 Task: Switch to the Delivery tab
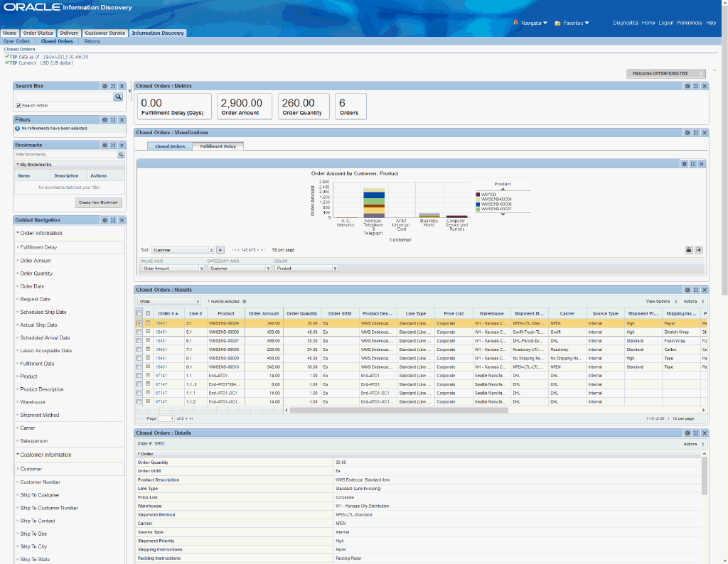click(69, 33)
